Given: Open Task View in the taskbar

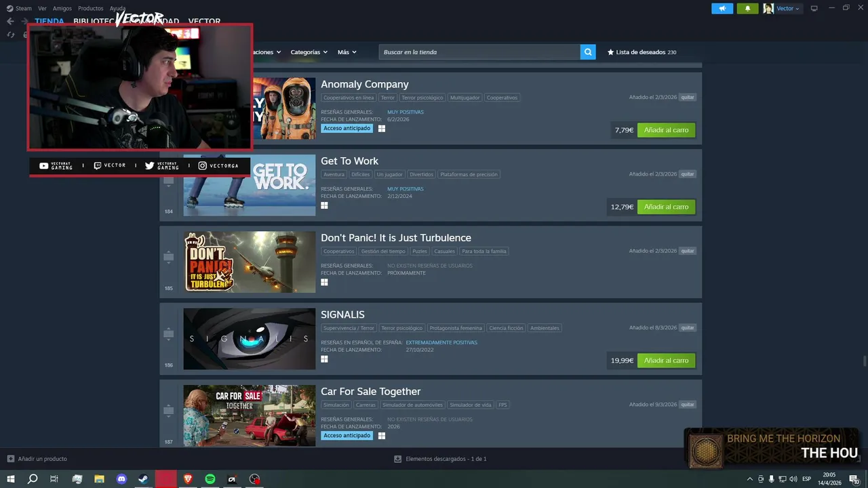Looking at the screenshot, I should point(54,479).
